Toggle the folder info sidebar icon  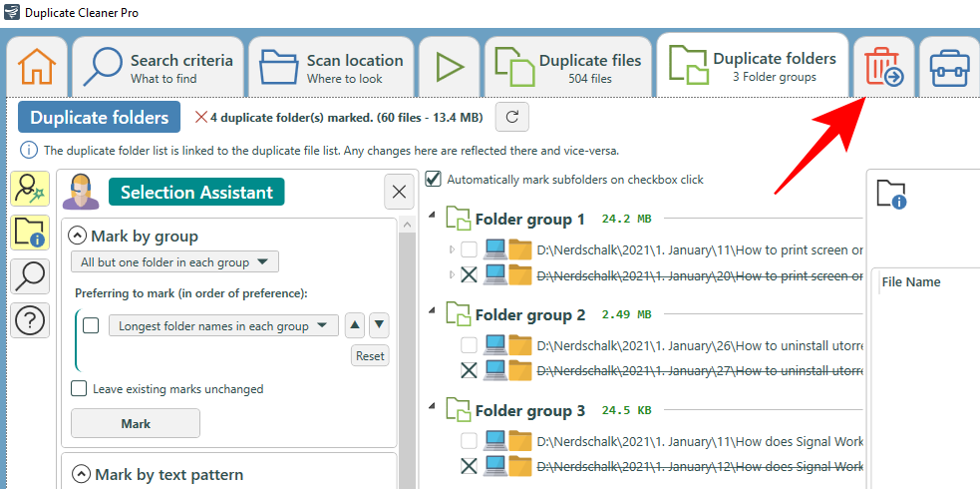coord(30,233)
